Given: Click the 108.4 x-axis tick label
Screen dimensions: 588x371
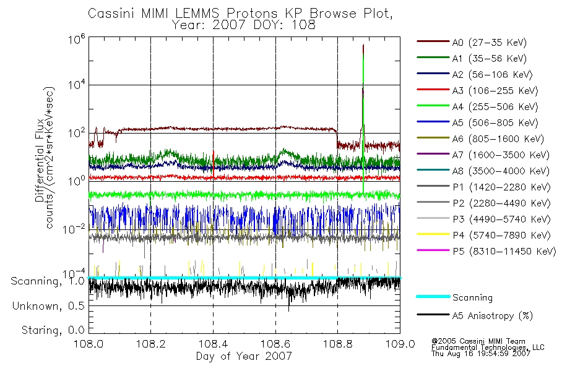Looking at the screenshot, I should 213,344.
